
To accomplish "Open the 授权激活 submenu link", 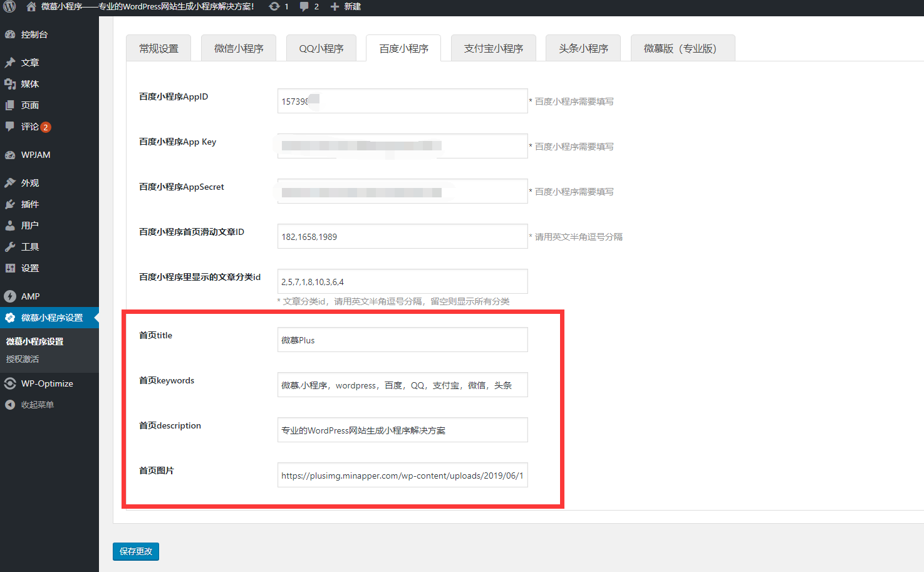I will pyautogui.click(x=23, y=359).
